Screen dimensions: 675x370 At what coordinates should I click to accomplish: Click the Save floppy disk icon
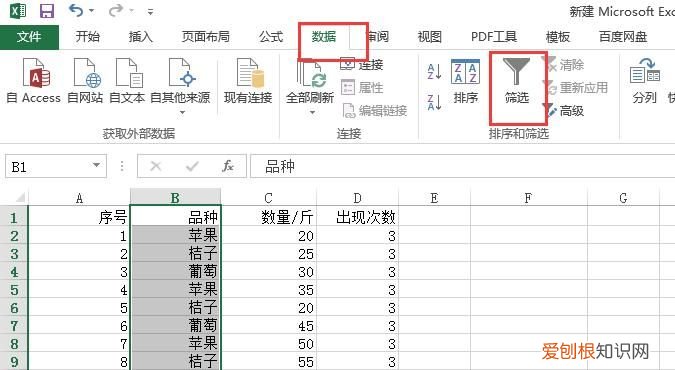point(46,11)
